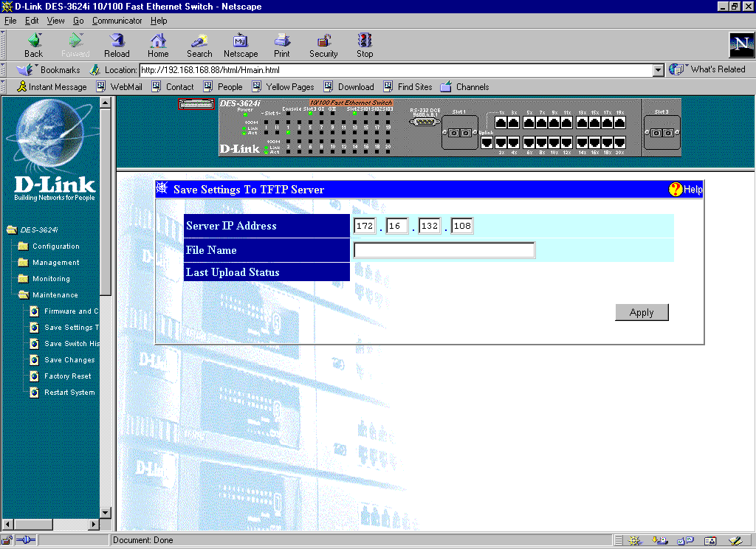Image resolution: width=756 pixels, height=549 pixels.
Task: Click the Print toolbar icon
Action: click(282, 41)
